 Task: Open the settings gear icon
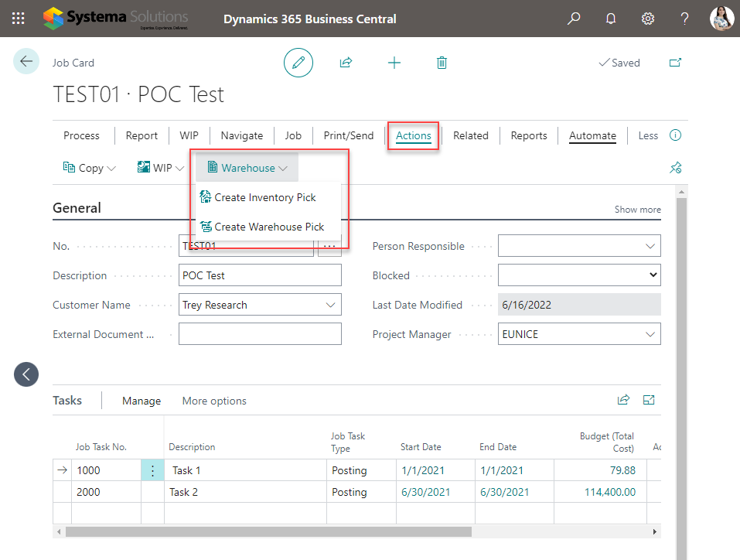648,19
